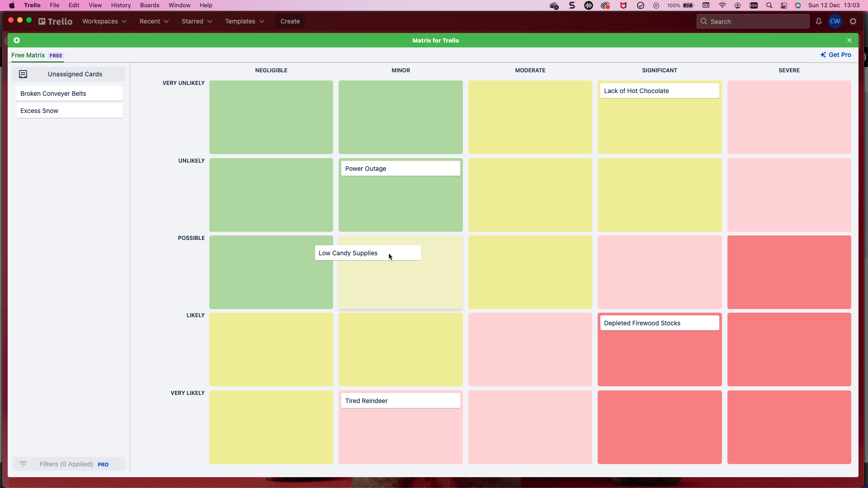Screen dimensions: 868x488
Task: Click the POSSIBLE row label
Action: pos(191,238)
